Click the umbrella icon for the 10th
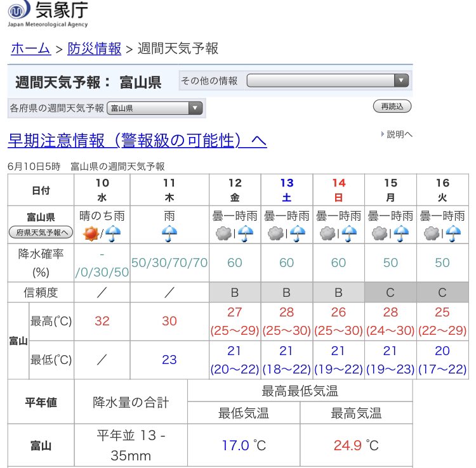 113,233
